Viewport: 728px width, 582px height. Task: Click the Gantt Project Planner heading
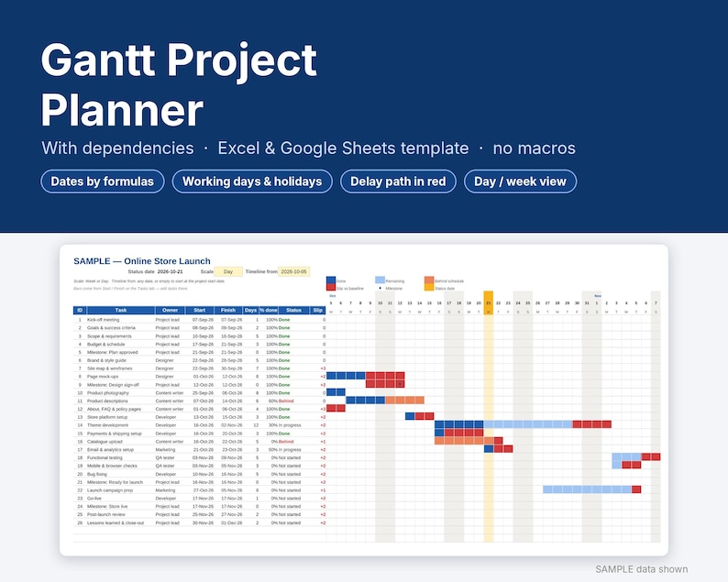179,84
